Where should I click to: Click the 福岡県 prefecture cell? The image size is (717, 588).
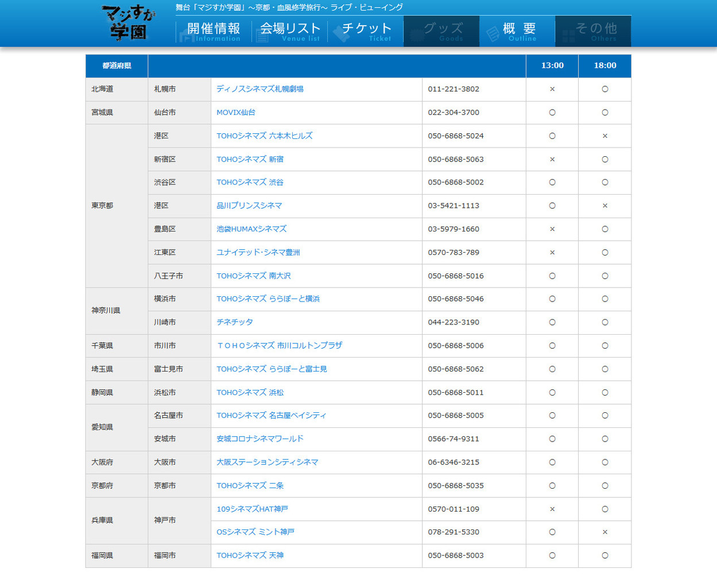(117, 555)
